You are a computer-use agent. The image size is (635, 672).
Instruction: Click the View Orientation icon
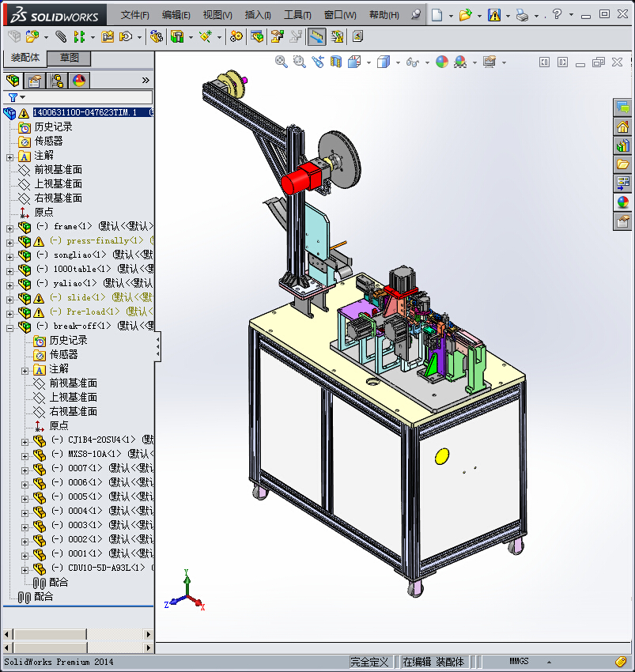point(354,62)
